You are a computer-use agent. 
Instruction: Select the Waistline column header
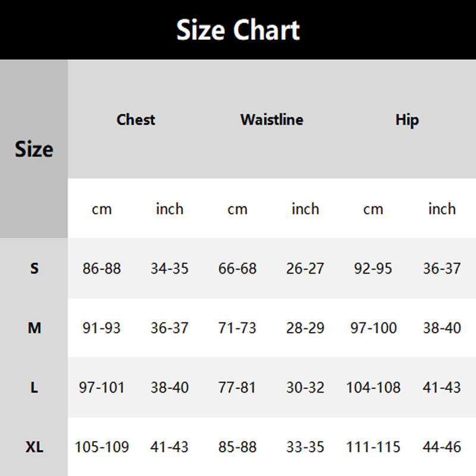coord(271,120)
